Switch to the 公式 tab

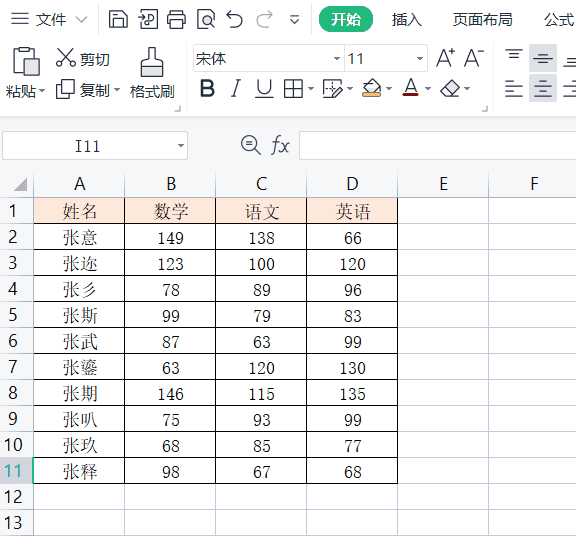pos(559,19)
